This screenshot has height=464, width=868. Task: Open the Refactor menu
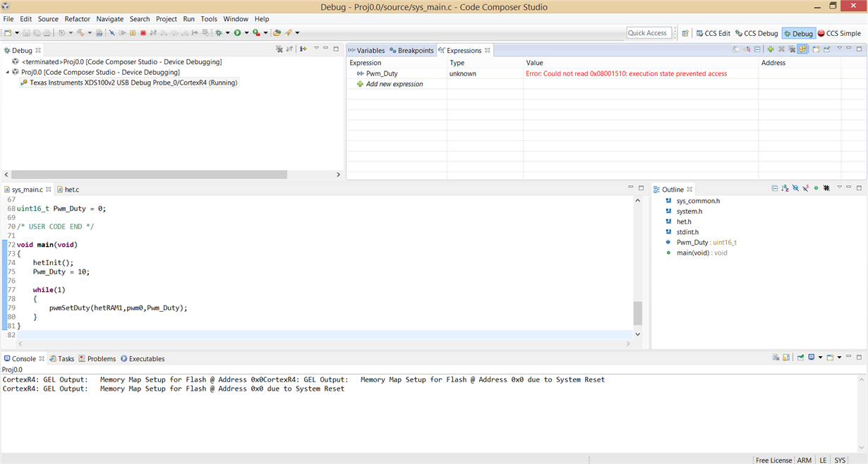77,19
